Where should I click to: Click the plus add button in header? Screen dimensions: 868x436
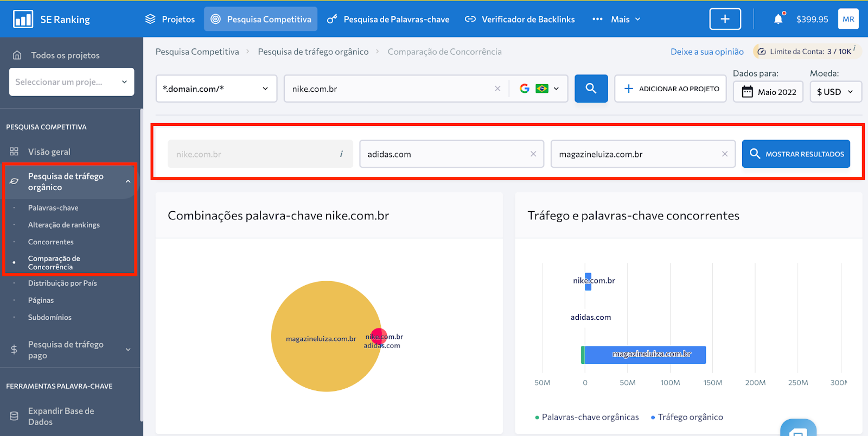click(x=725, y=19)
